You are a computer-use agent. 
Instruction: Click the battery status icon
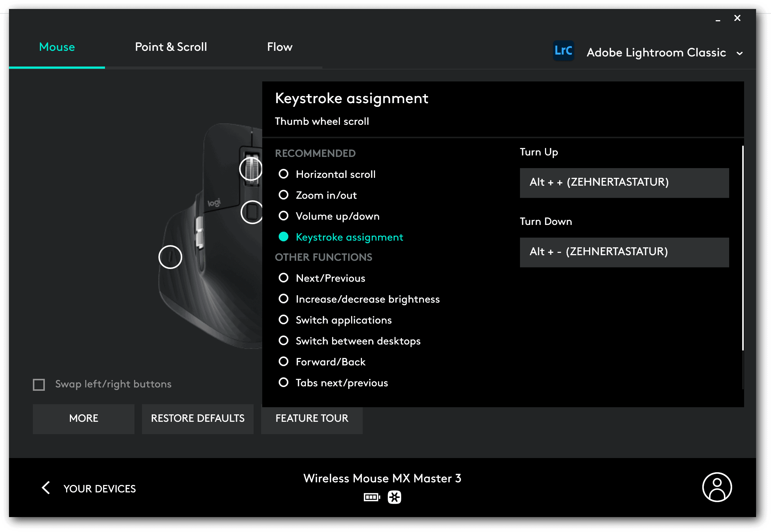(x=372, y=497)
